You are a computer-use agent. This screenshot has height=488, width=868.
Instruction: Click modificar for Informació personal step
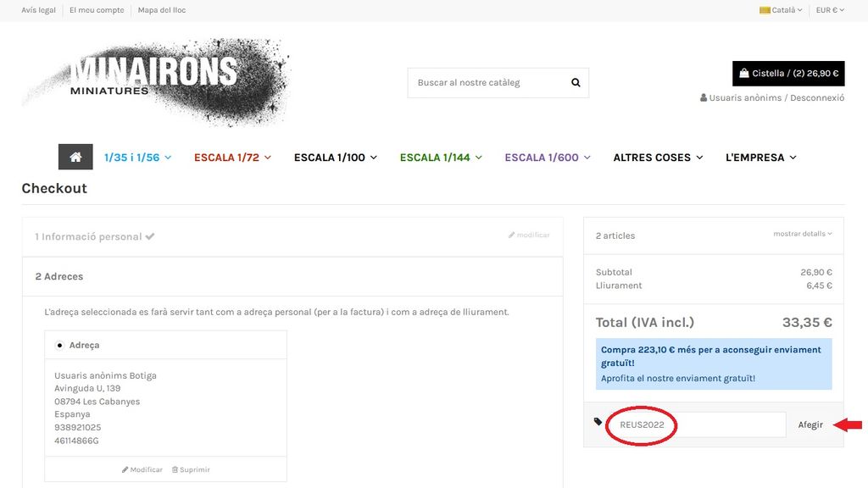pyautogui.click(x=529, y=236)
